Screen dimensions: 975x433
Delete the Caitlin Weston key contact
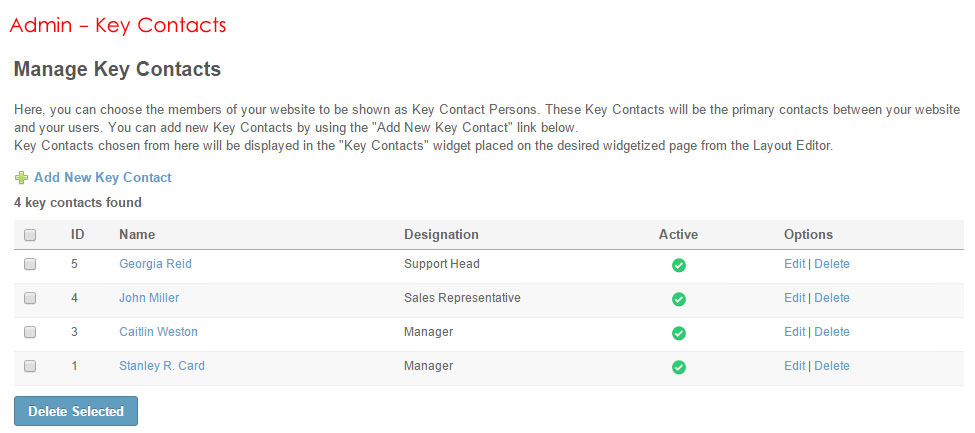(832, 332)
